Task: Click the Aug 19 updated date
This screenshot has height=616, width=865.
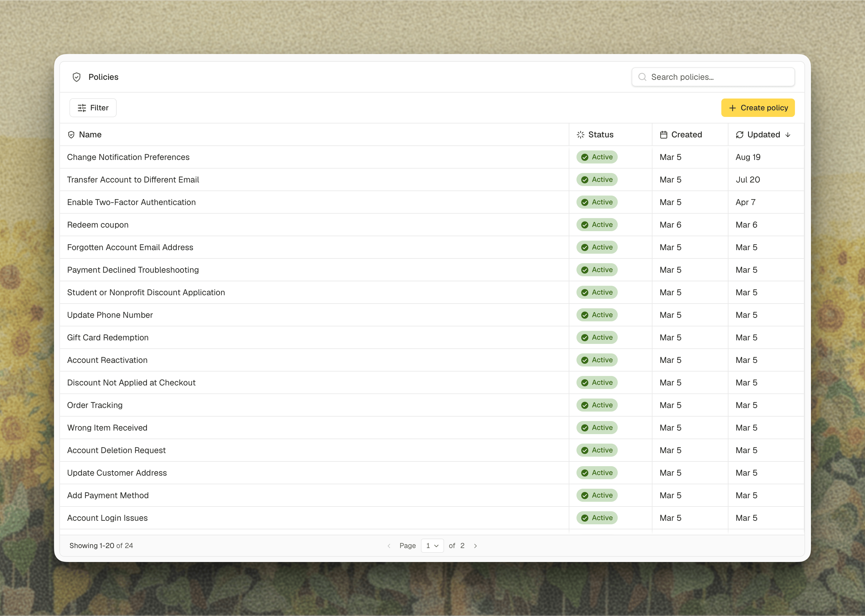Action: point(748,157)
